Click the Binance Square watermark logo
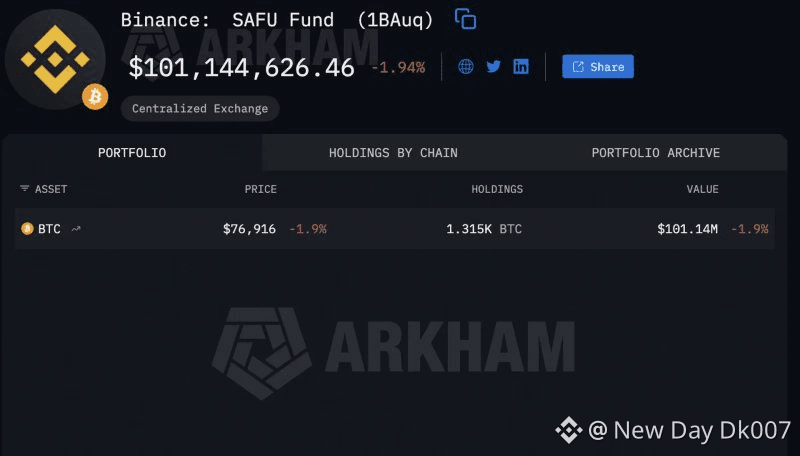The width and height of the screenshot is (800, 456). click(x=569, y=430)
